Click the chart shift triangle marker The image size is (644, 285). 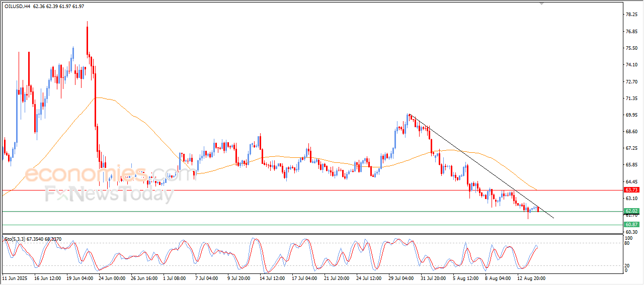pos(541,4)
